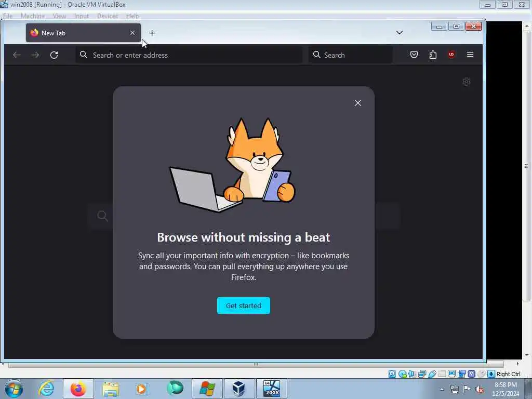Click VirtualBox CPU virtualization V icon
Screen dimensions: 532x399
(x=471, y=374)
